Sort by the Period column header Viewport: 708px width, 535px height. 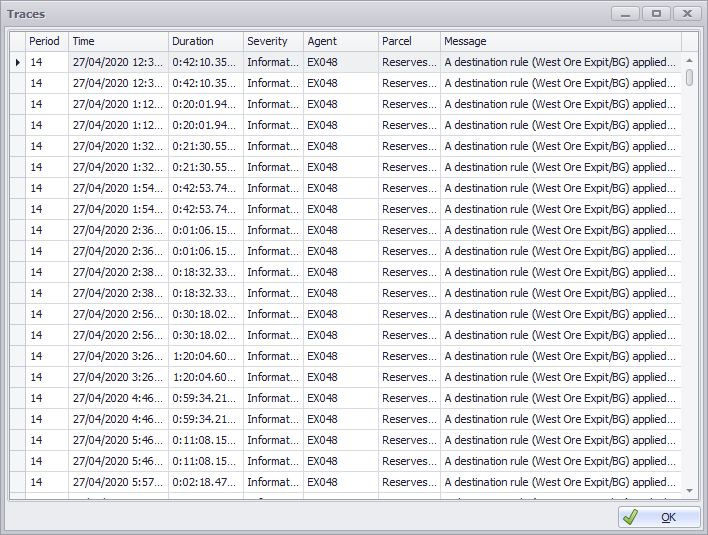coord(47,42)
